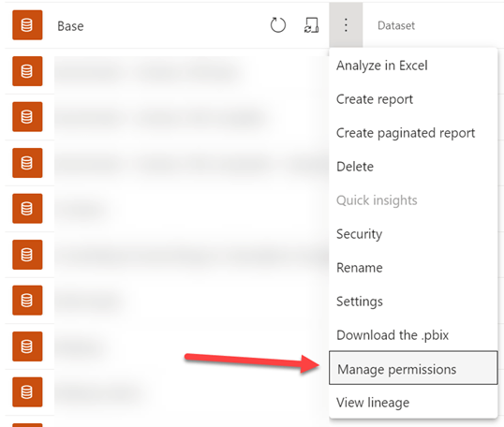Open the Schedule refresh icon for Base

(311, 25)
